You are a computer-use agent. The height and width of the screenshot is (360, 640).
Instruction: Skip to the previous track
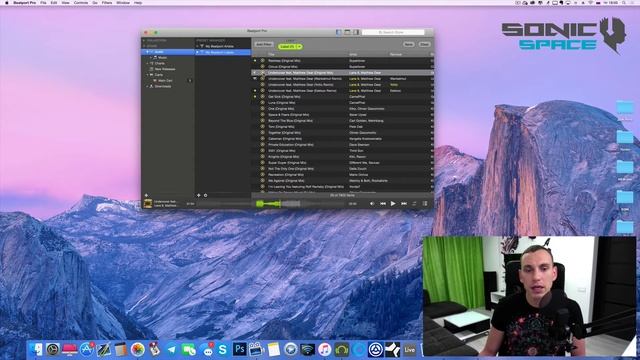point(383,203)
